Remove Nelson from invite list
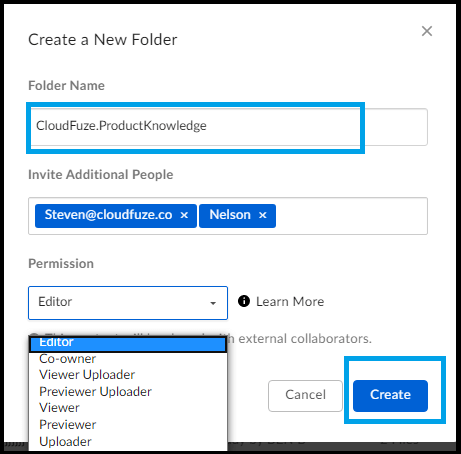The width and height of the screenshot is (461, 454). coord(263,215)
